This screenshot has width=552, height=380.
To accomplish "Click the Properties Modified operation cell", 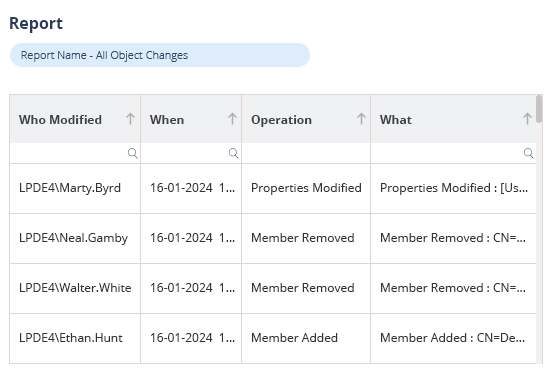I will [306, 188].
